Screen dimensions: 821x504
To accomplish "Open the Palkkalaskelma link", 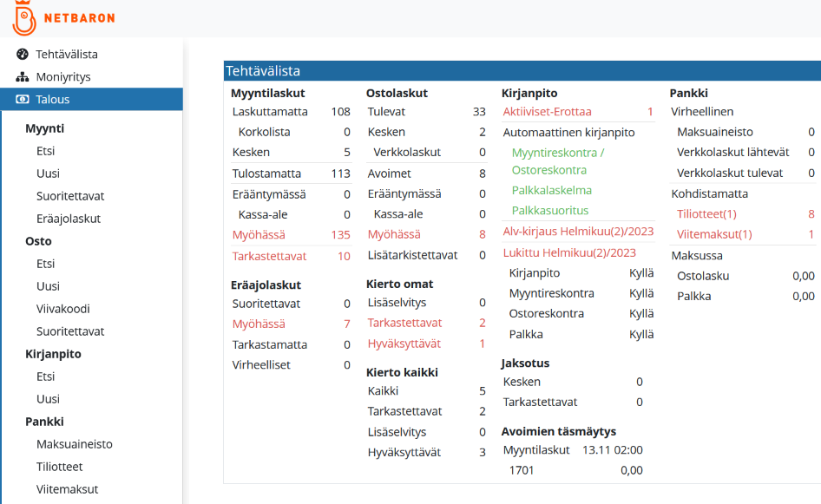I will tap(551, 190).
